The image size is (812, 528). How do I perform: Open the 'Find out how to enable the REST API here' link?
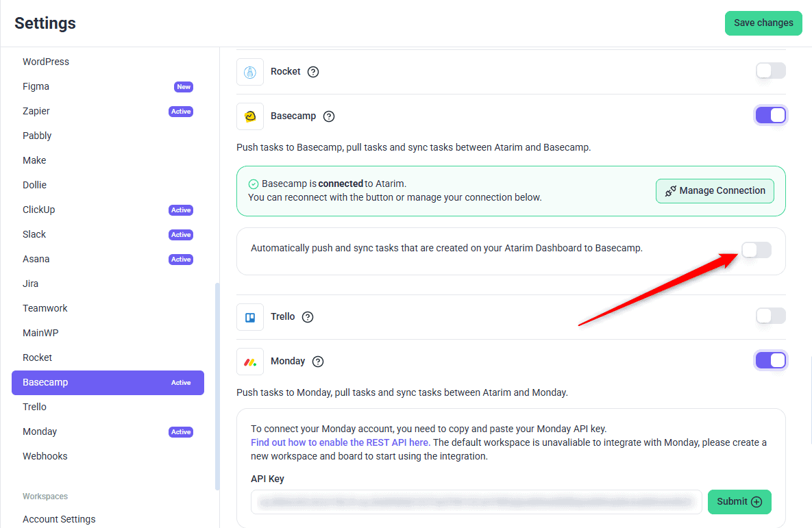click(341, 442)
